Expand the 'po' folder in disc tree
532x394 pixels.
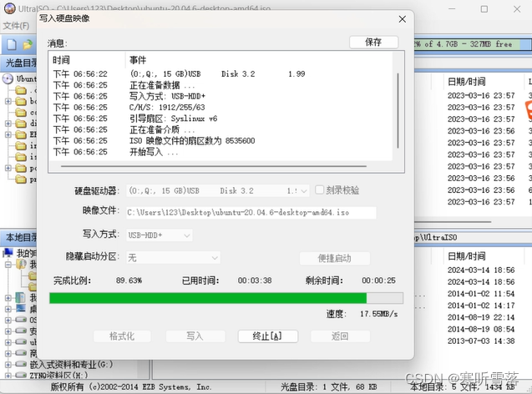pyautogui.click(x=8, y=168)
